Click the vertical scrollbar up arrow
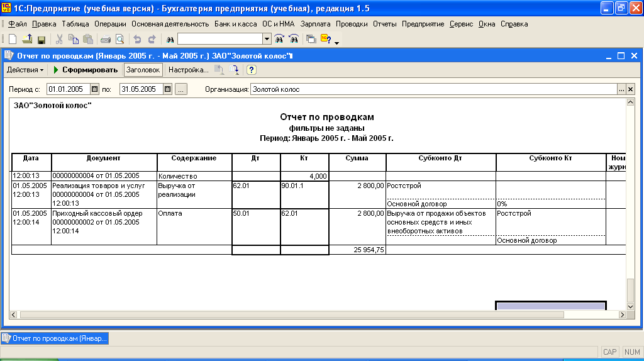 point(630,103)
